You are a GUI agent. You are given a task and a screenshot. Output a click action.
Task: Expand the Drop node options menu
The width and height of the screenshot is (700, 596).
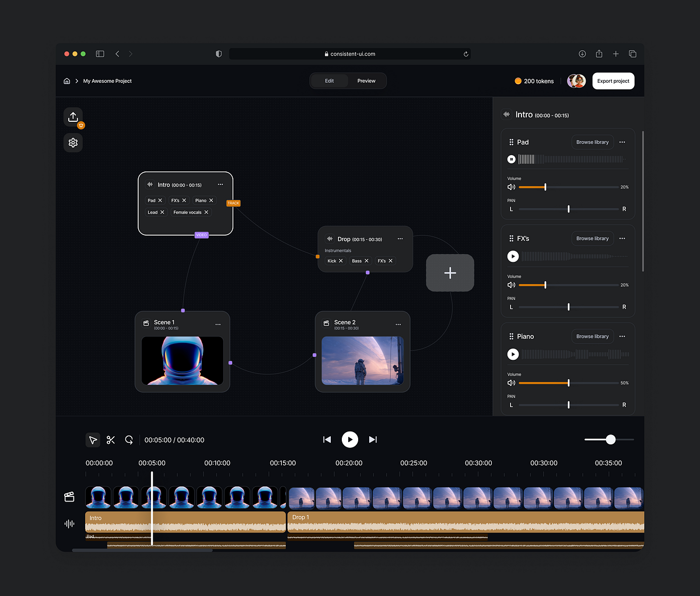click(400, 239)
